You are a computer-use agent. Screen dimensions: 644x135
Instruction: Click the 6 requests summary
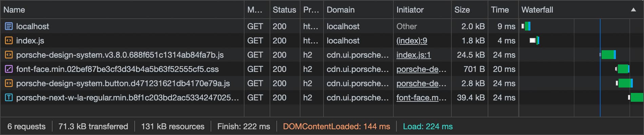[x=26, y=127]
